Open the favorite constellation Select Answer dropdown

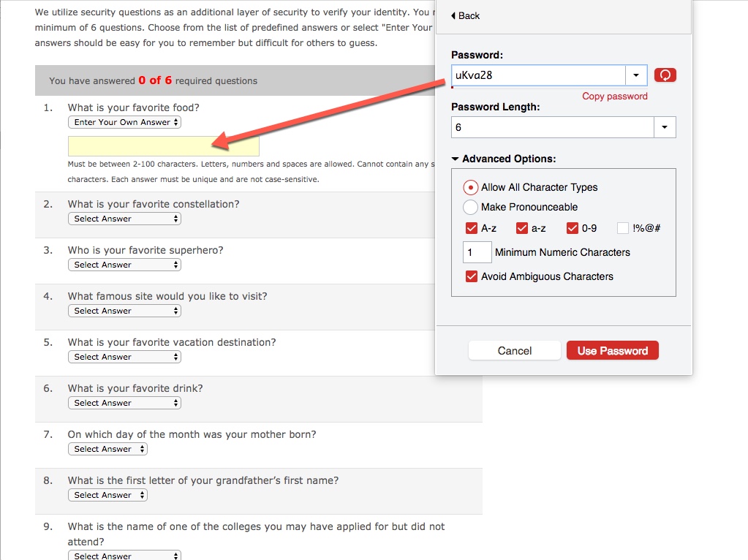click(124, 218)
